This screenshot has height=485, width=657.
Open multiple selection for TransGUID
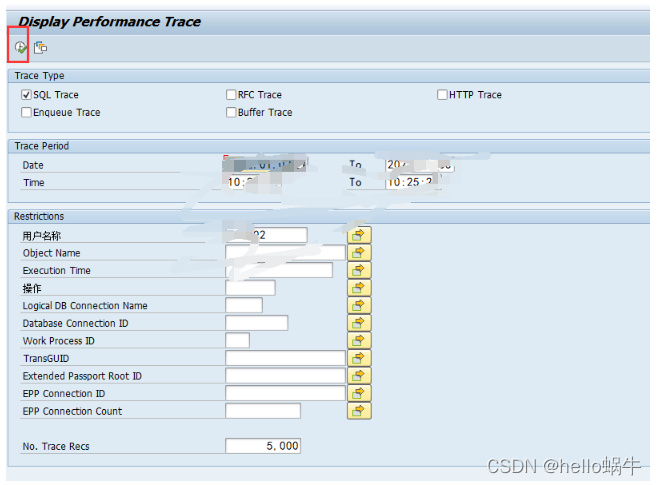(359, 358)
